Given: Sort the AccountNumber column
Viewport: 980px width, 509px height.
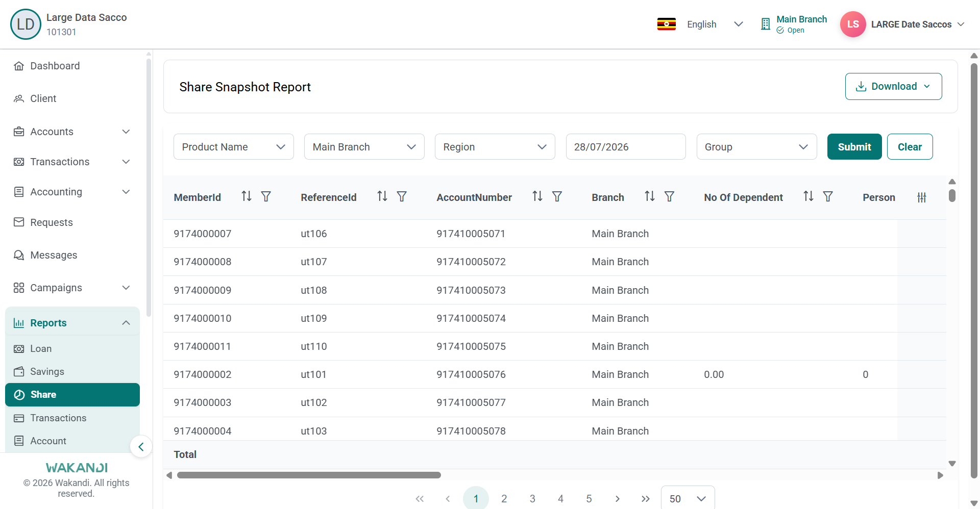Looking at the screenshot, I should click(x=537, y=196).
